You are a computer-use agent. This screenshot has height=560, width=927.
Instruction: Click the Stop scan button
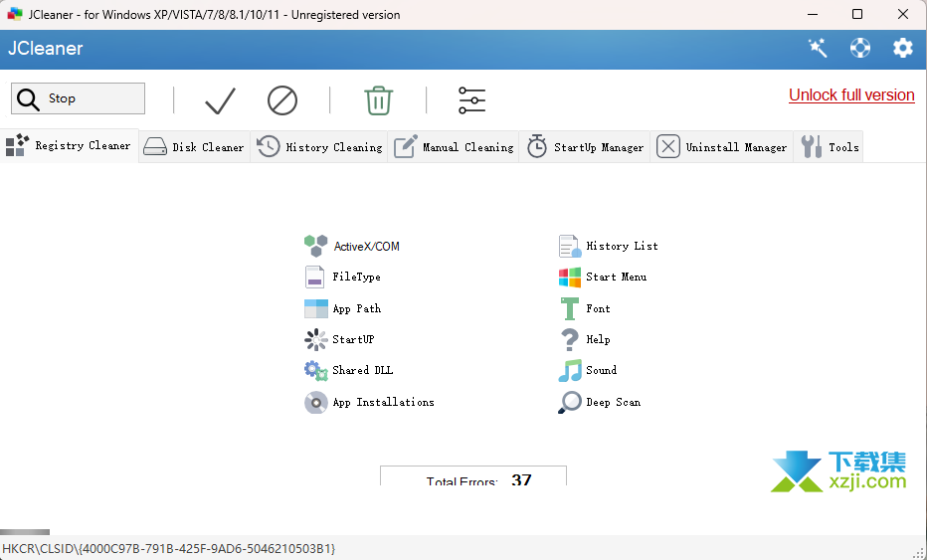tap(78, 98)
